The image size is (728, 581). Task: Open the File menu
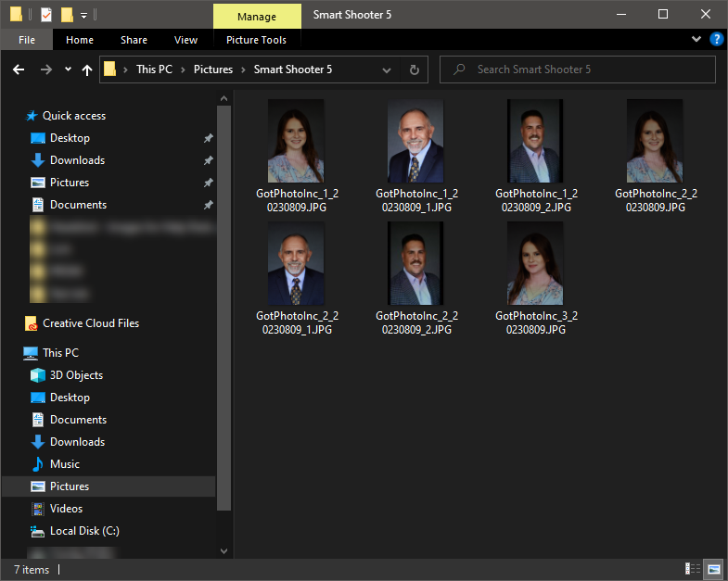(27, 40)
